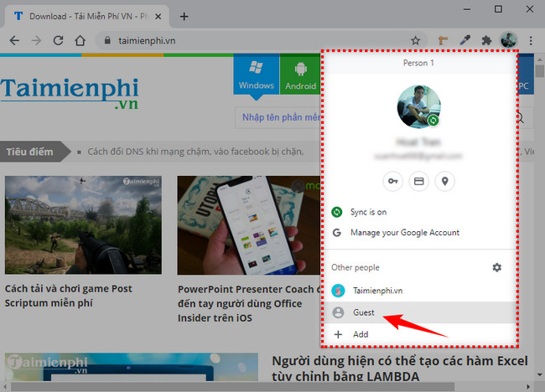Image resolution: width=545 pixels, height=392 pixels.
Task: Open the PowerPoint Presenter Coach article link
Action: (x=249, y=303)
